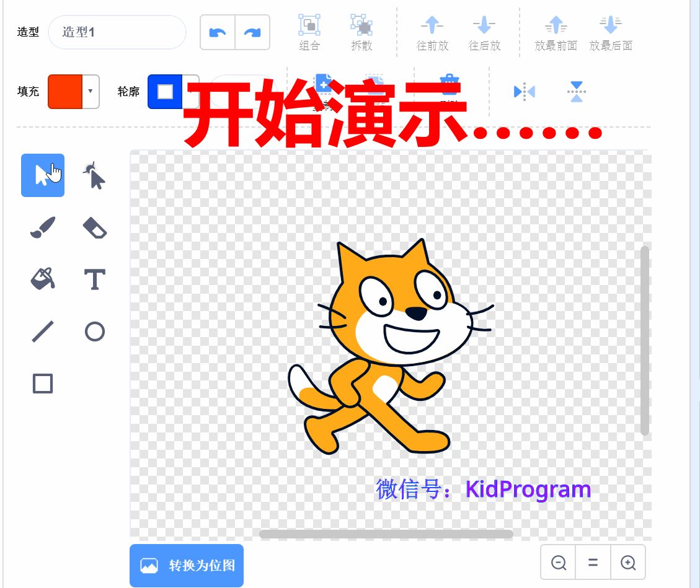Select the Circle tool

tap(95, 331)
